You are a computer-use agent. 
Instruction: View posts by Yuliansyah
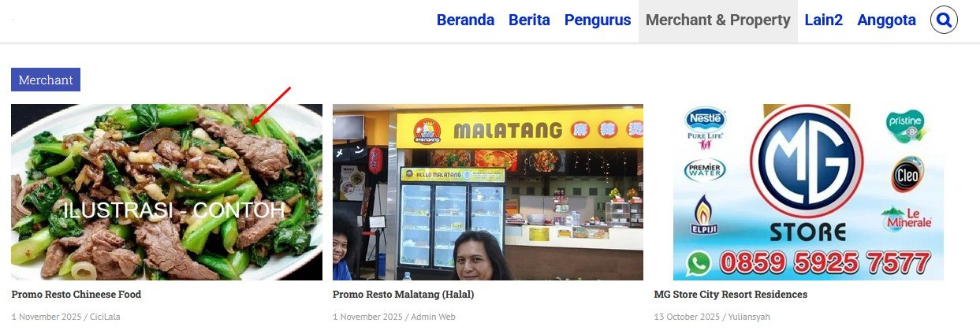748,317
